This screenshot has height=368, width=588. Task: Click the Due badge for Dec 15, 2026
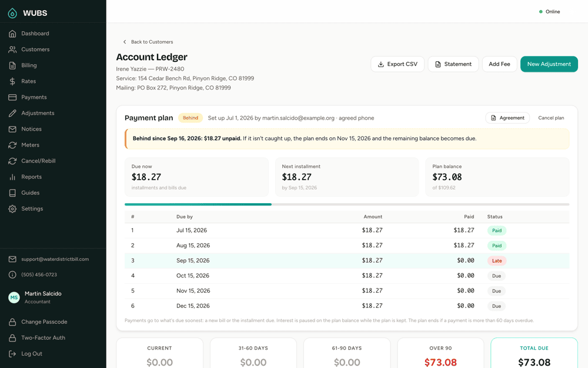[x=496, y=306]
